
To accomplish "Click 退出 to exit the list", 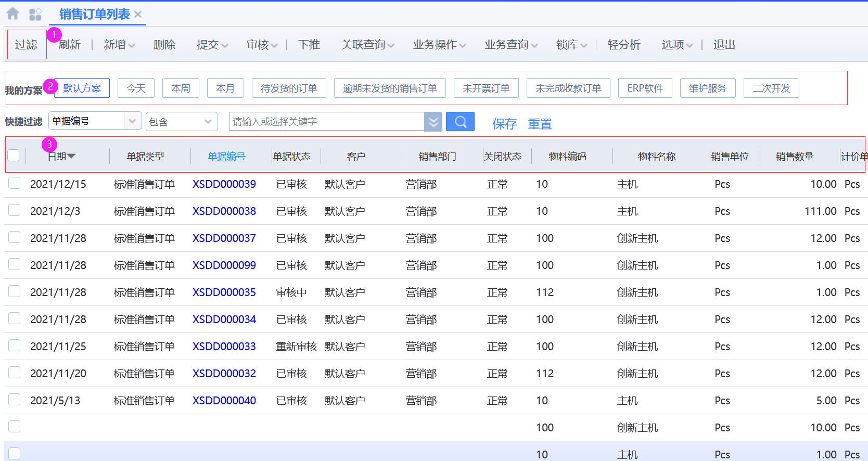I will pyautogui.click(x=724, y=45).
